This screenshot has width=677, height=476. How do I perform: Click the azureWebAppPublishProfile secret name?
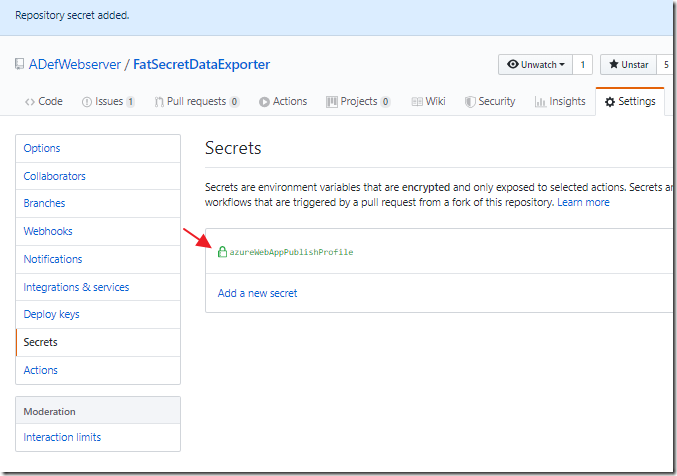291,252
